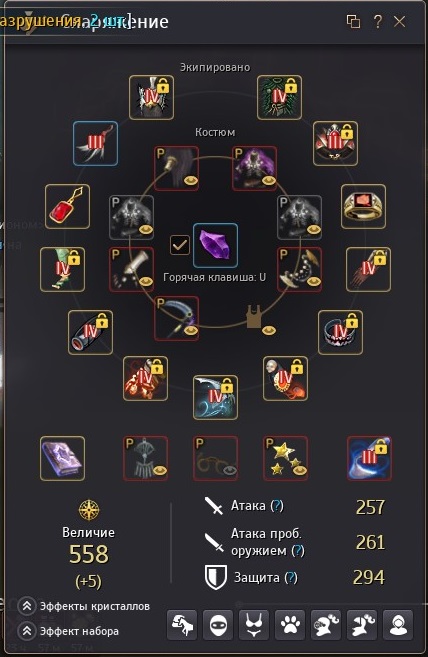Click help question mark next to Защита

click(x=291, y=578)
